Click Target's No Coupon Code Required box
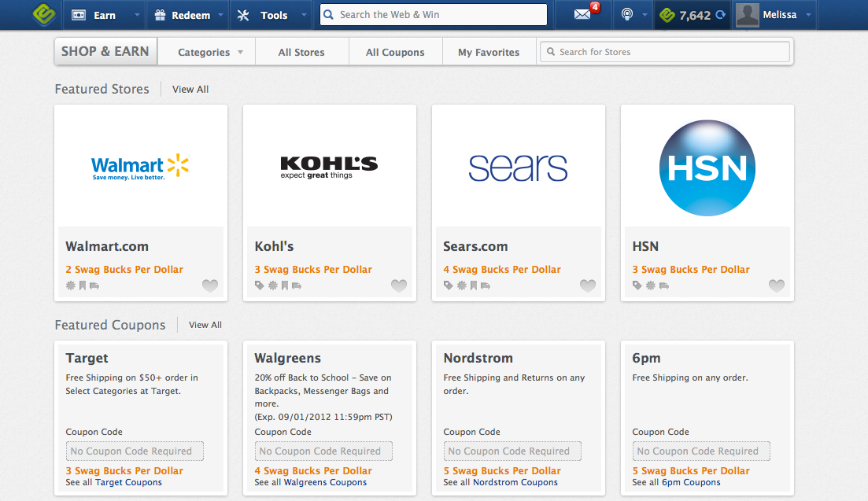Image resolution: width=868 pixels, height=501 pixels. tap(135, 451)
